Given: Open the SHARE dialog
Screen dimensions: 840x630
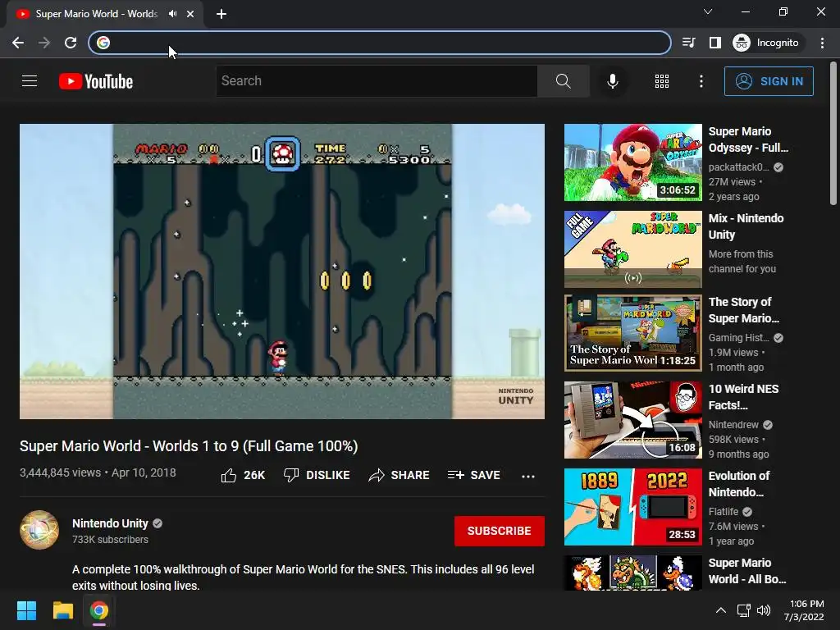Looking at the screenshot, I should click(x=399, y=475).
